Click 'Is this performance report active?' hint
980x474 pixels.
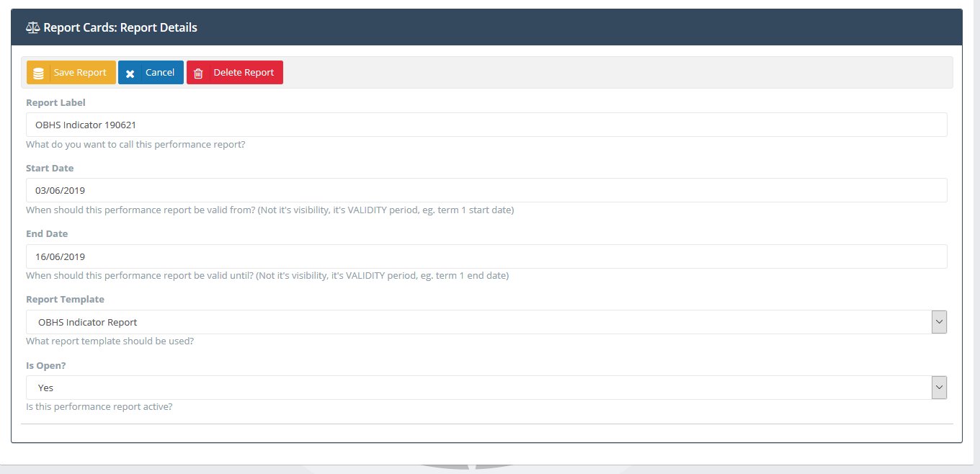99,406
